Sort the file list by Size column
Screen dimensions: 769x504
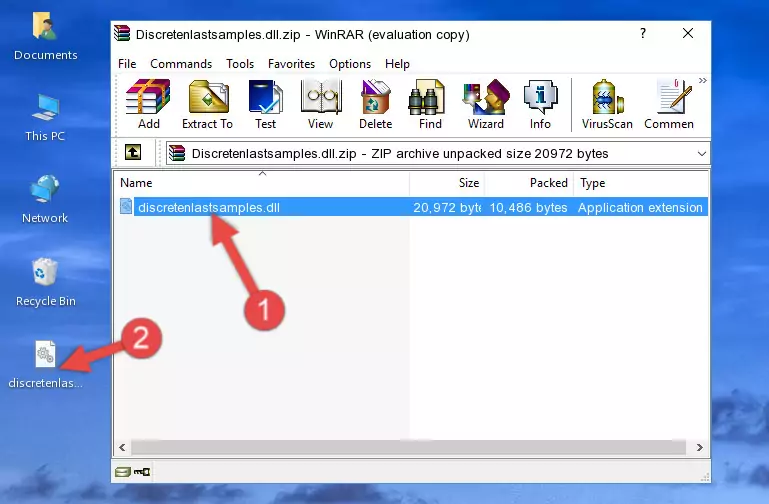pyautogui.click(x=447, y=183)
